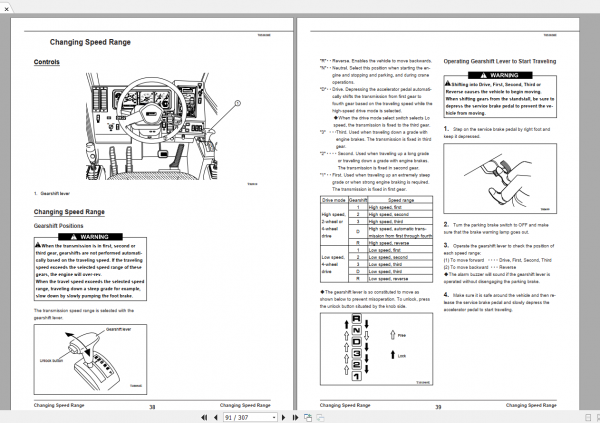Click the 'Gearshift' table header cell
600x423 pixels.
coord(358,200)
